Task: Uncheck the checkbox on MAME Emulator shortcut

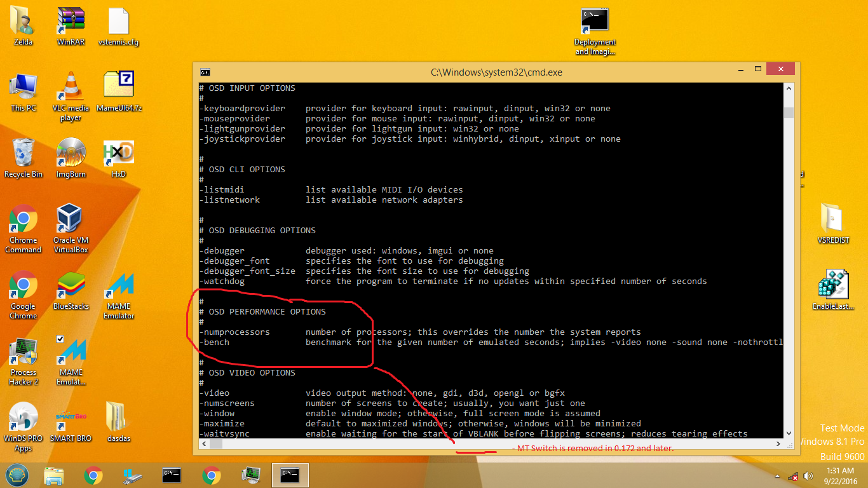Action: 60,339
